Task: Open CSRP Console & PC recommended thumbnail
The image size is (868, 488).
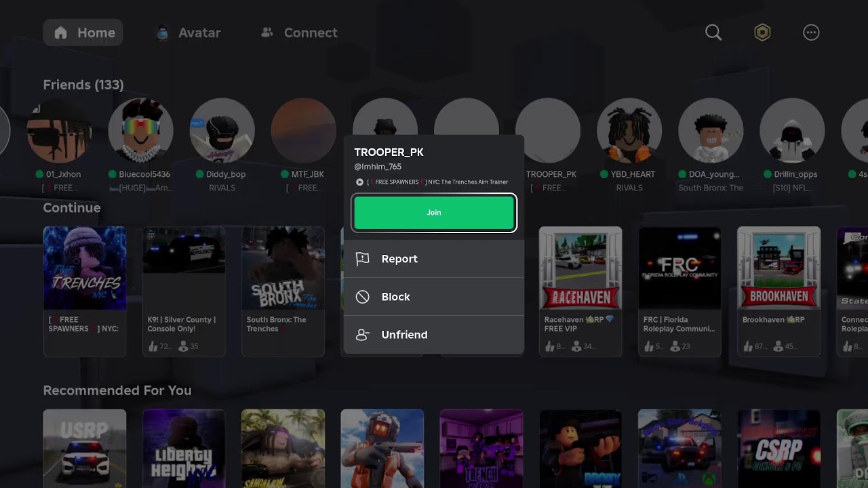Action: (x=778, y=449)
